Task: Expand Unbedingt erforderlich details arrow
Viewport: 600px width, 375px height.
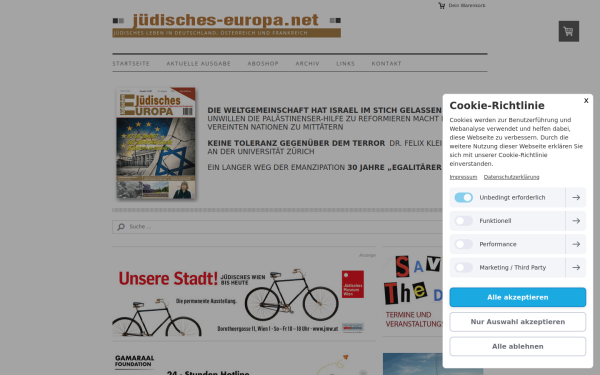Action: point(576,197)
